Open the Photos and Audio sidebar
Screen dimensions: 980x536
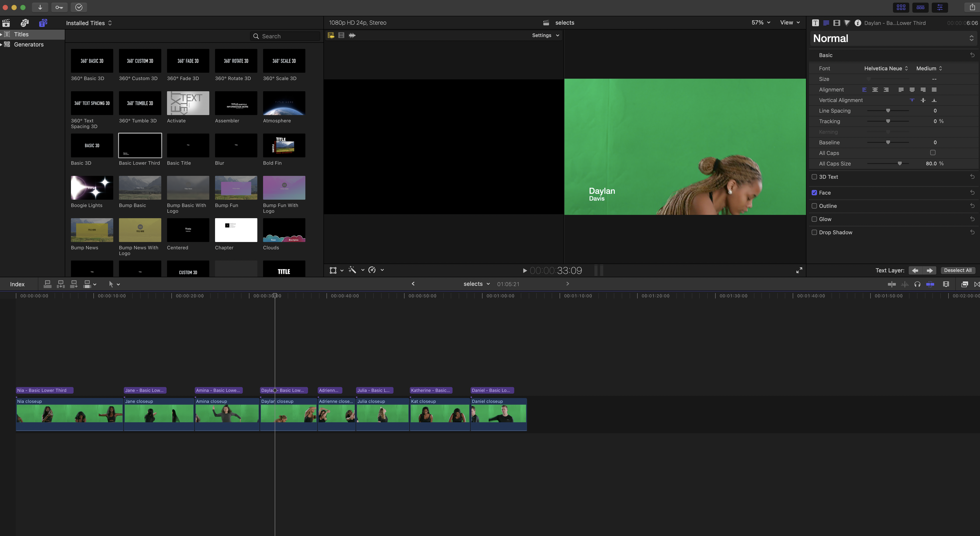tap(25, 23)
